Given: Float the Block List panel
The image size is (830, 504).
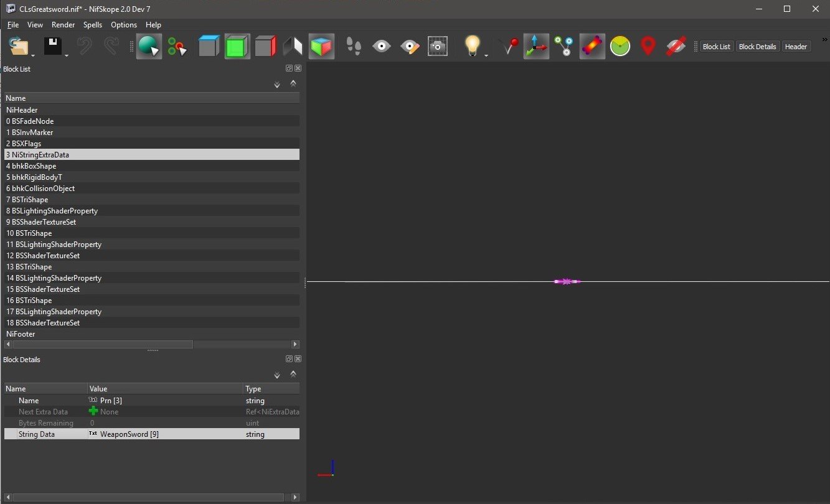Looking at the screenshot, I should [289, 68].
